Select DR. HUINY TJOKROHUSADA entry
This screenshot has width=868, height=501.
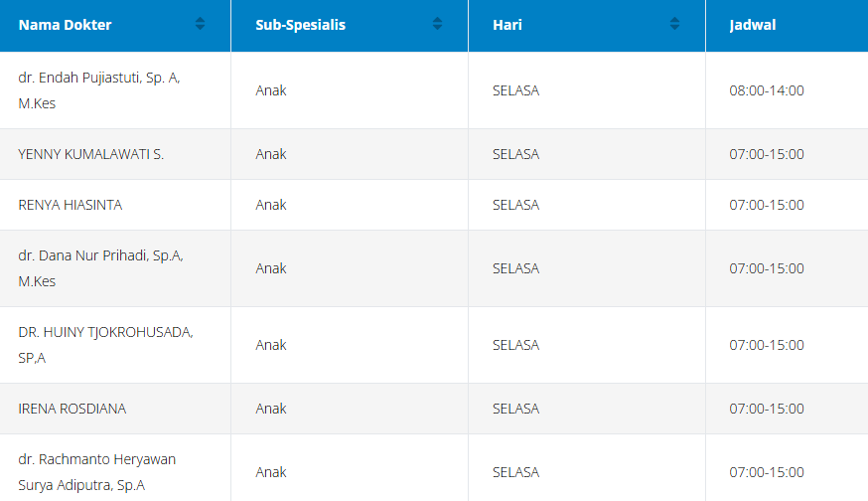pyautogui.click(x=105, y=345)
